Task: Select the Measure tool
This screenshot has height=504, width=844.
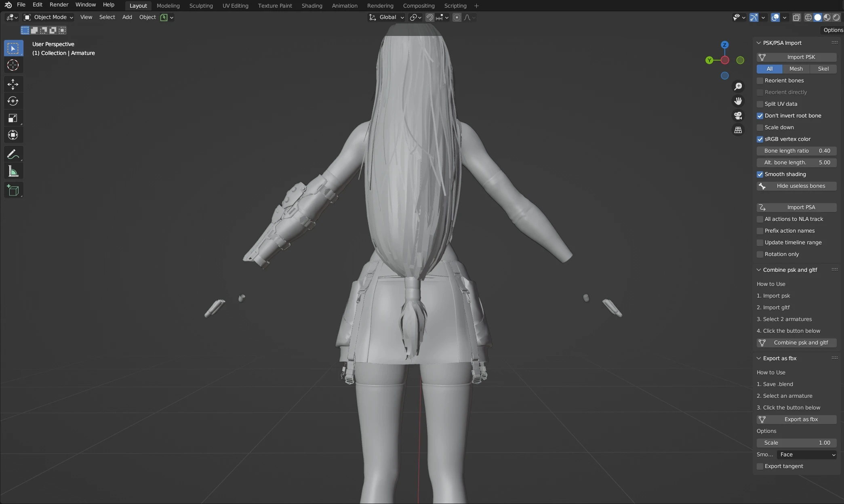Action: click(13, 172)
